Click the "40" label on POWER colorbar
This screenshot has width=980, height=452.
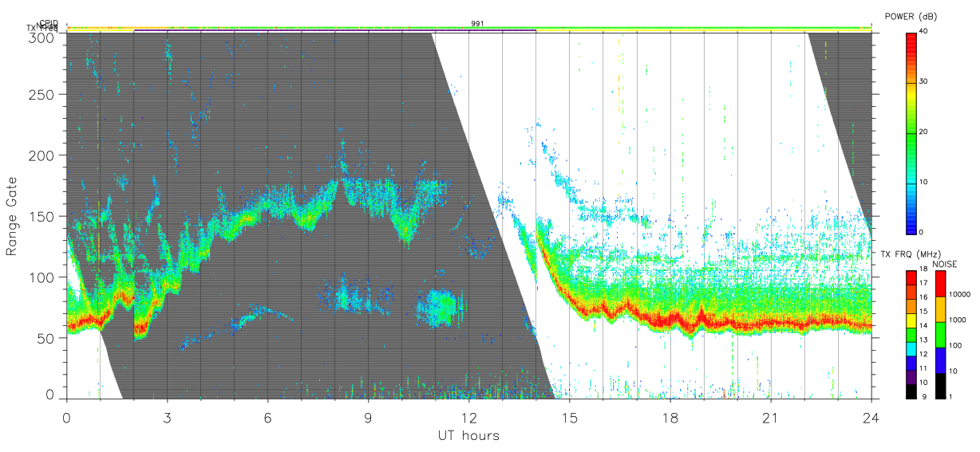tap(923, 32)
